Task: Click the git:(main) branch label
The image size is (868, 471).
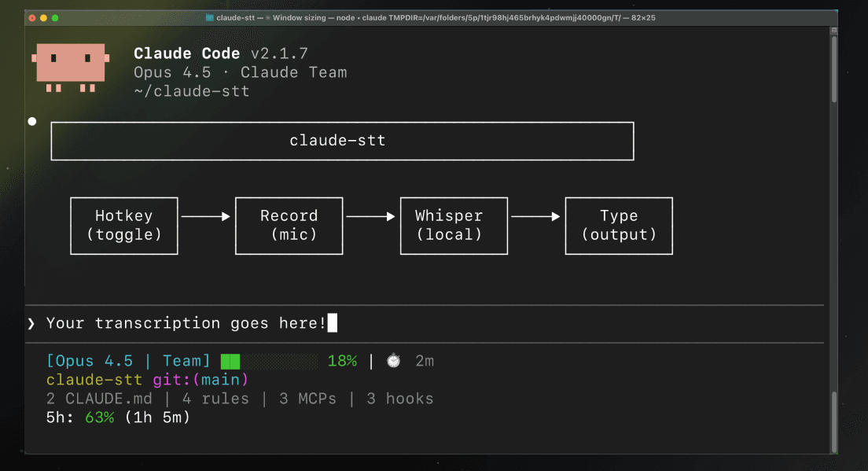Action: [200, 380]
